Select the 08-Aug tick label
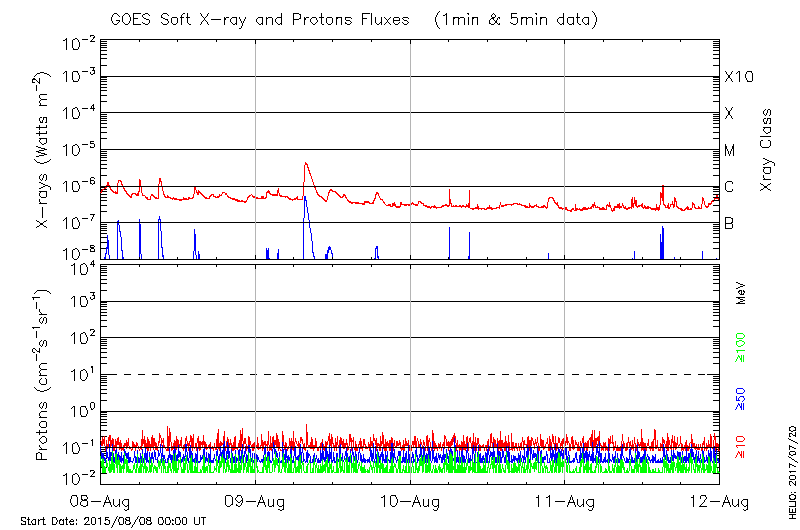 [102, 500]
